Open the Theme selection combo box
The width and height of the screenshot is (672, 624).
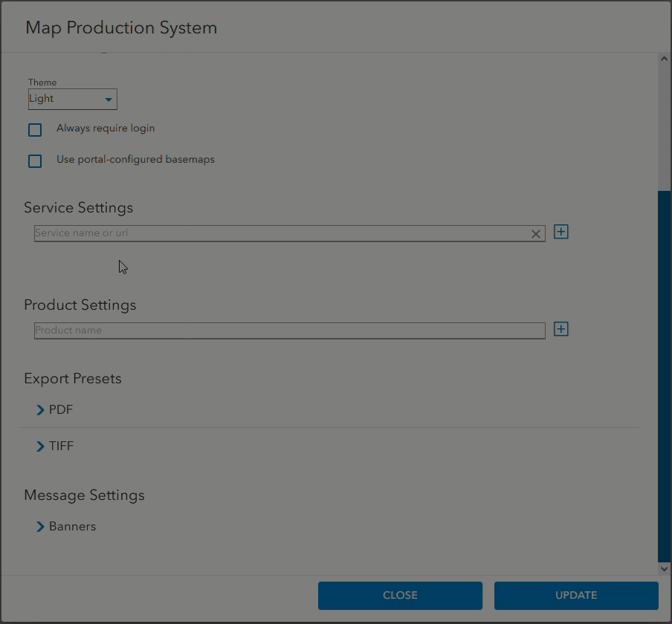click(71, 98)
